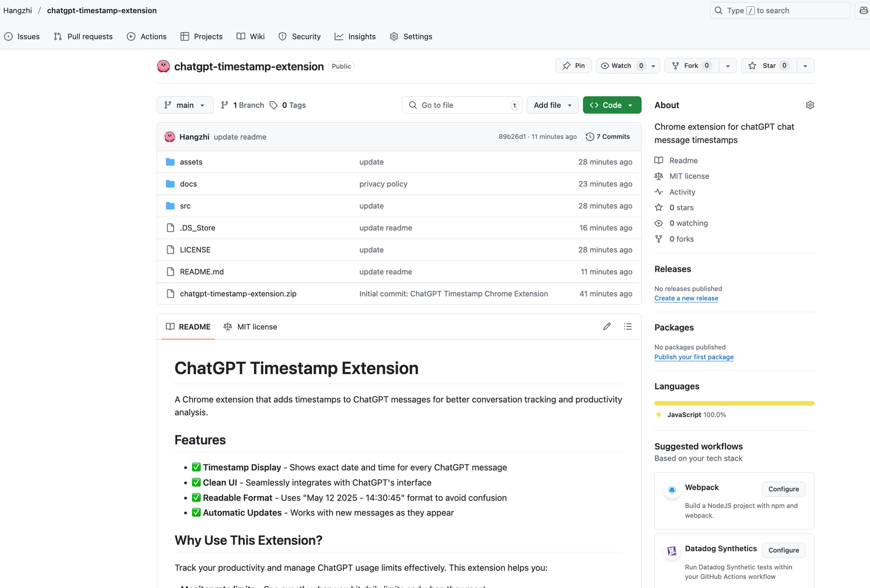This screenshot has height=588, width=870.
Task: Click the scale icon beside MIT license in About
Action: tap(659, 176)
